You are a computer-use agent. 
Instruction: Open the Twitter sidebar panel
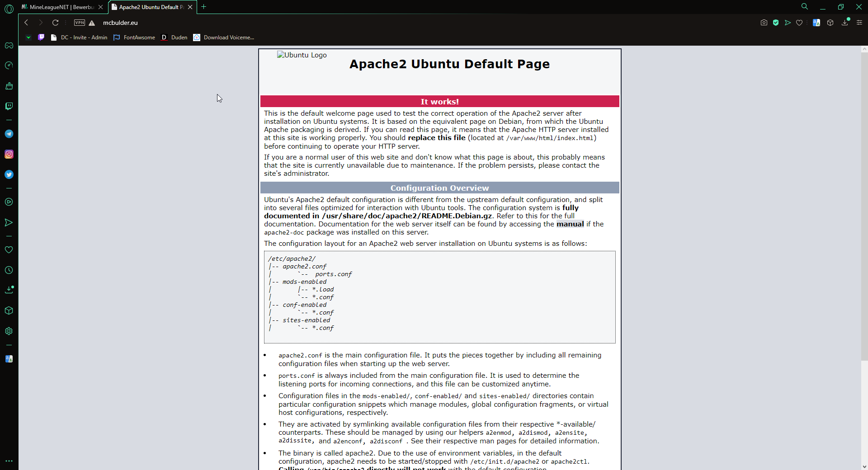(x=9, y=174)
